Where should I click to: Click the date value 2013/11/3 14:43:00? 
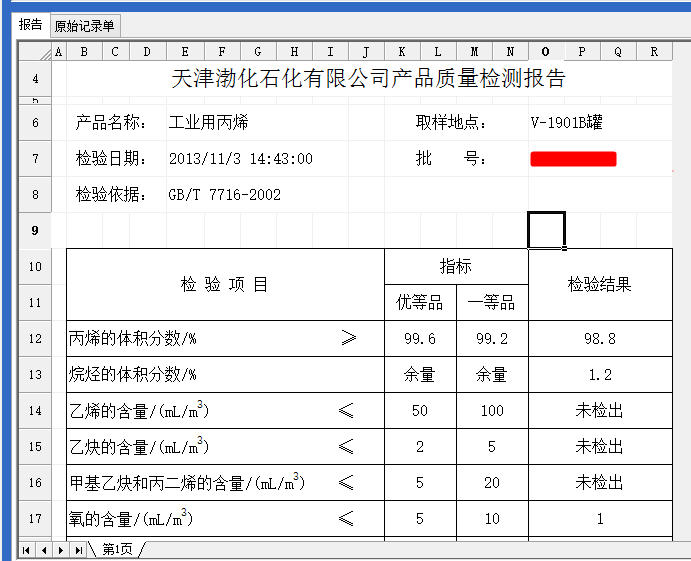pyautogui.click(x=241, y=159)
